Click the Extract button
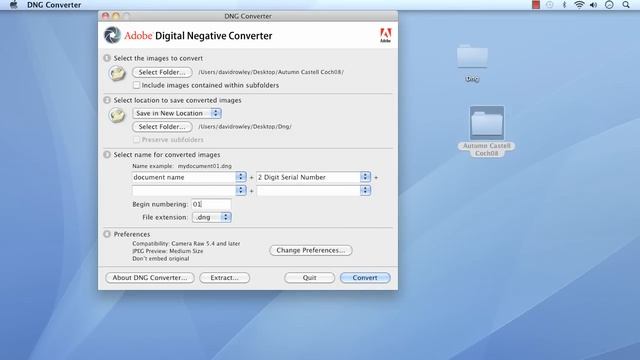 click(224, 278)
